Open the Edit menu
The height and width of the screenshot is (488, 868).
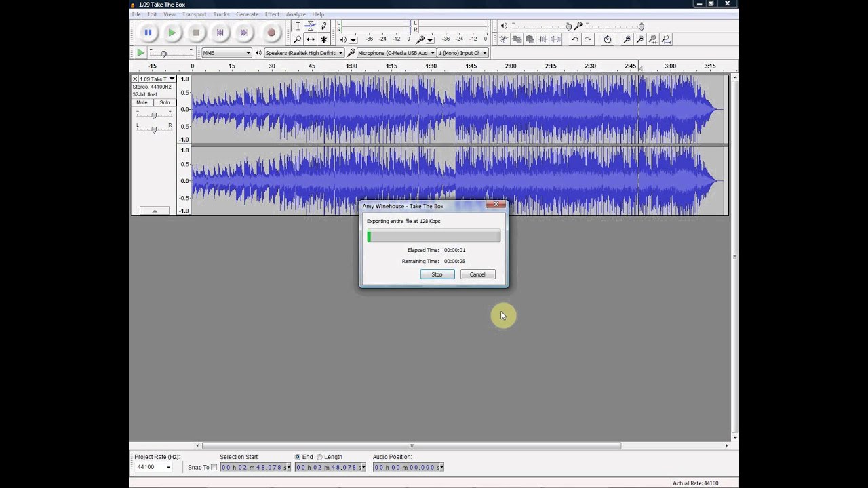point(152,14)
